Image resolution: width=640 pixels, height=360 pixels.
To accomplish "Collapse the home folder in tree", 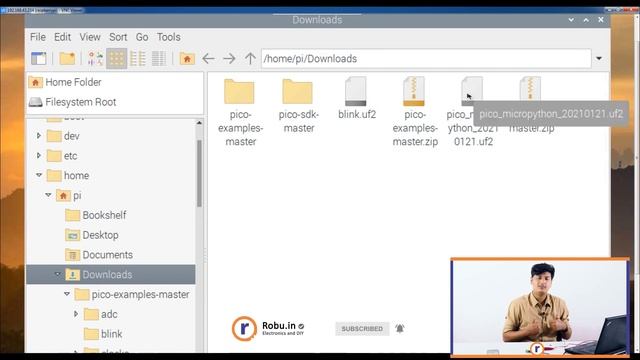I will (x=39, y=175).
